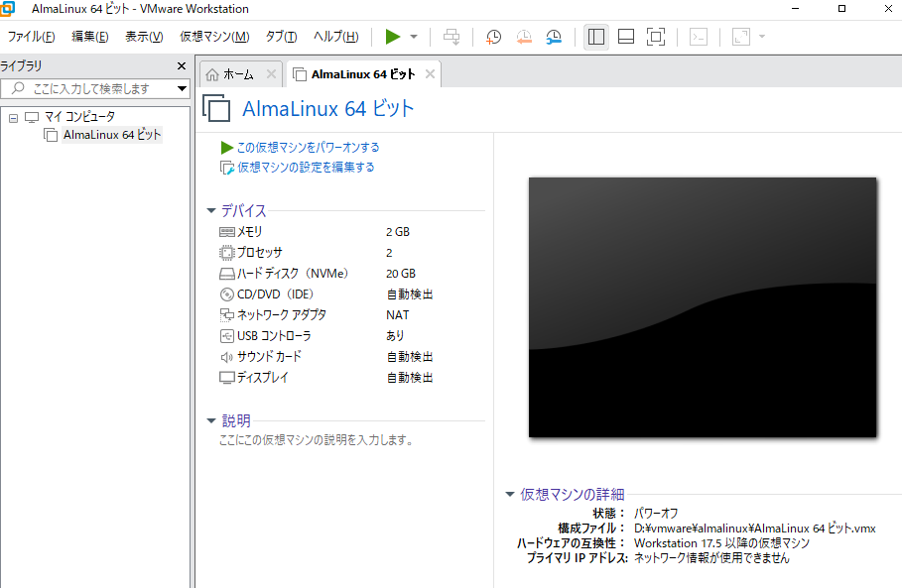
Task: Click the USB コントローラ device icon
Action: [227, 336]
